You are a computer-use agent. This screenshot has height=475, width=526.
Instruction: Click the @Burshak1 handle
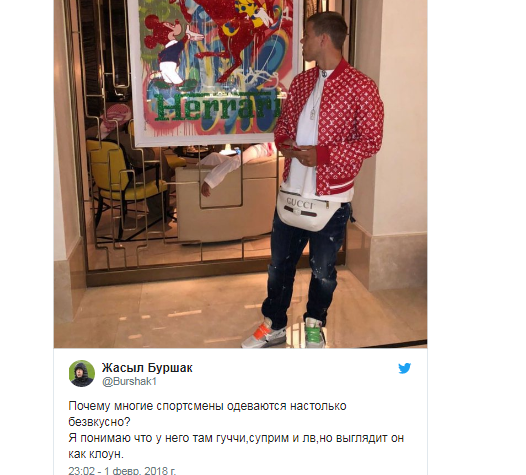[x=129, y=382]
